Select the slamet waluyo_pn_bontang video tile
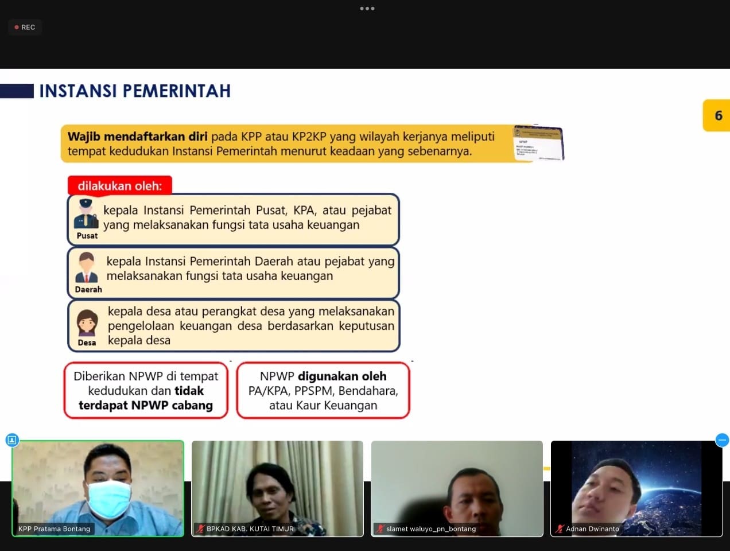Viewport: 730px width, 560px height. coord(457,488)
